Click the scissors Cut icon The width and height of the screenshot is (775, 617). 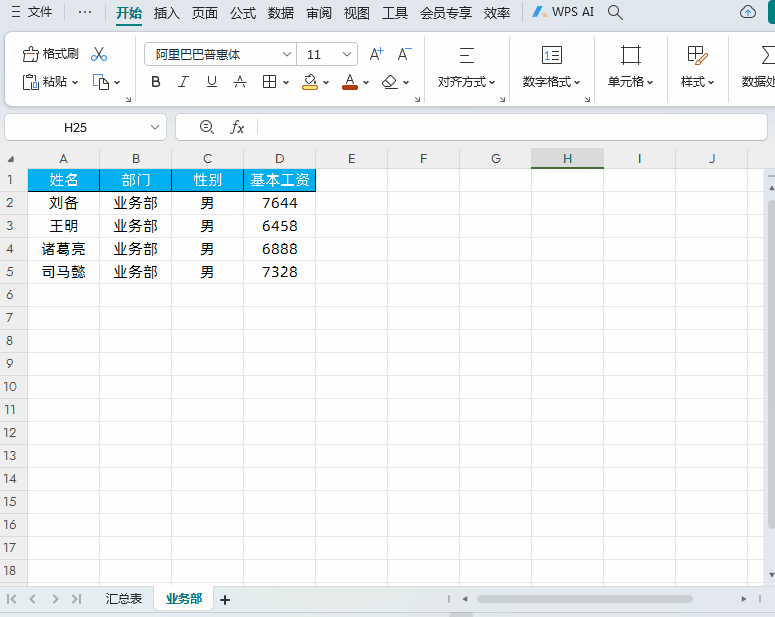coord(99,54)
